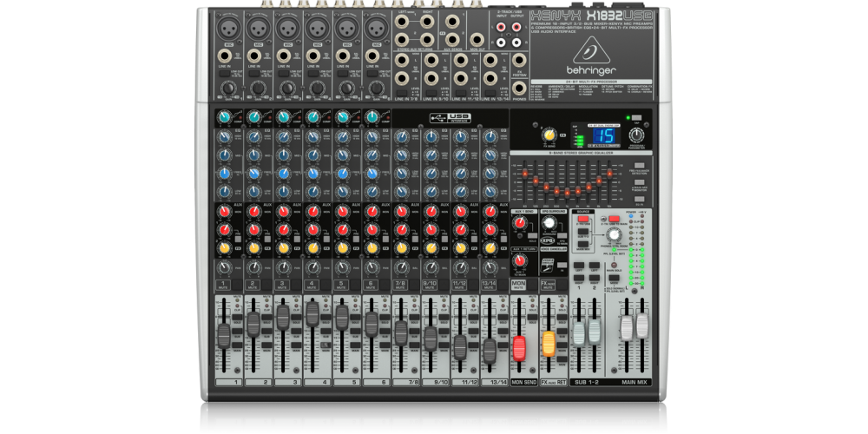Toggle the Line In 9/10 Level switch
The width and height of the screenshot is (868, 434).
tap(430, 92)
